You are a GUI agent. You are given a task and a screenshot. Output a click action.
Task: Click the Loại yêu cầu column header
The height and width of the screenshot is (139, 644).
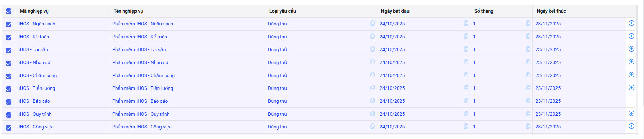[x=282, y=11]
